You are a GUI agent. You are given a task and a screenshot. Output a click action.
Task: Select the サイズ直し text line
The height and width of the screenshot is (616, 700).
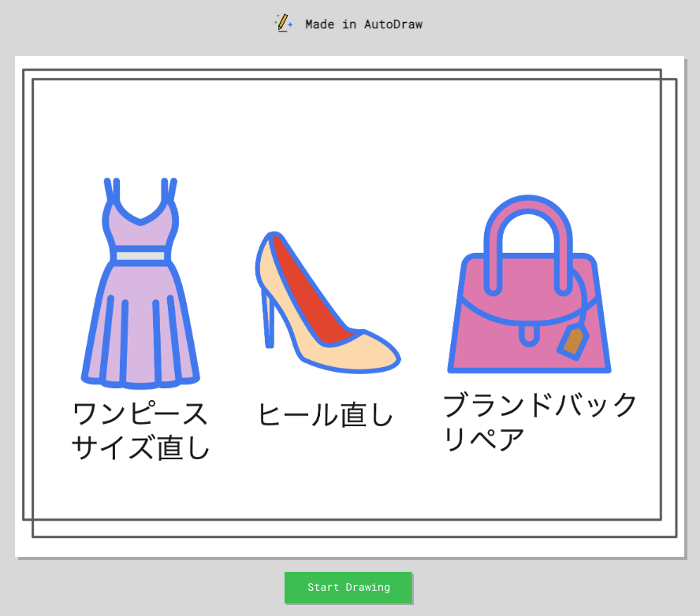pos(140,447)
